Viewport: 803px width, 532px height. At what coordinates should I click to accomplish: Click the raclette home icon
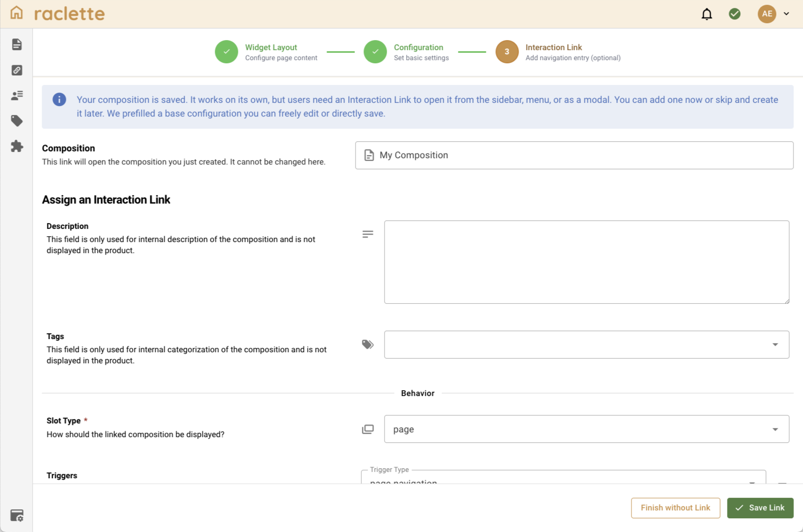click(17, 13)
